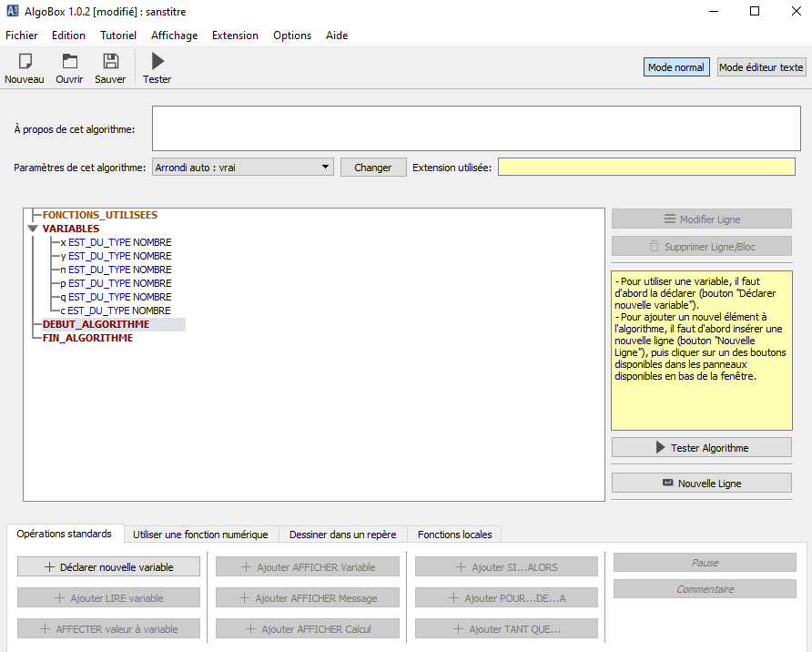Click Ajouter AFFICHER Message button

(308, 597)
